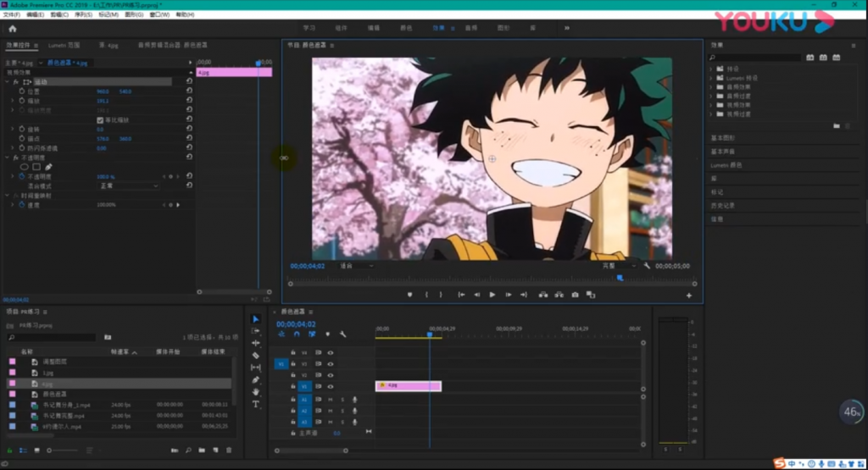Click export frame camera icon
Screen dimensions: 868x470
(x=576, y=295)
